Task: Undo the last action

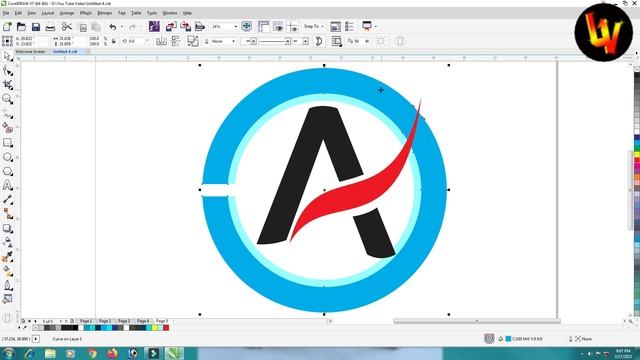Action: coord(113,27)
